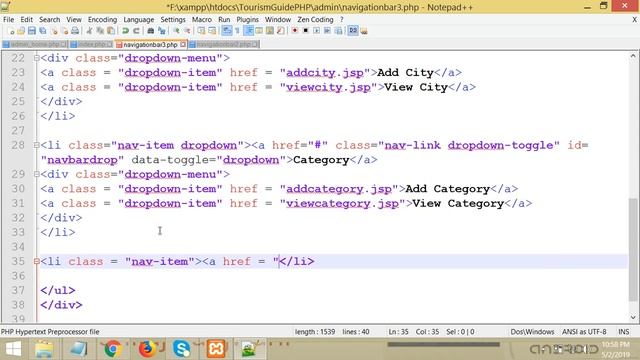Image resolution: width=640 pixels, height=360 pixels.
Task: Open the Windows Start button
Action: click(13, 349)
